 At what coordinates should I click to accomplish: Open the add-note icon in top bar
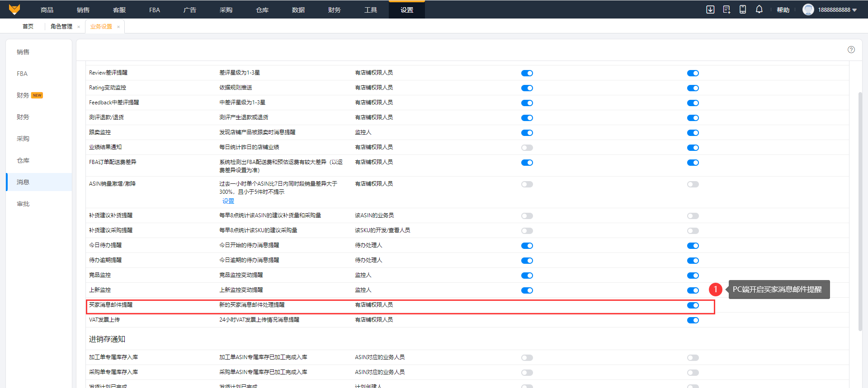click(726, 9)
